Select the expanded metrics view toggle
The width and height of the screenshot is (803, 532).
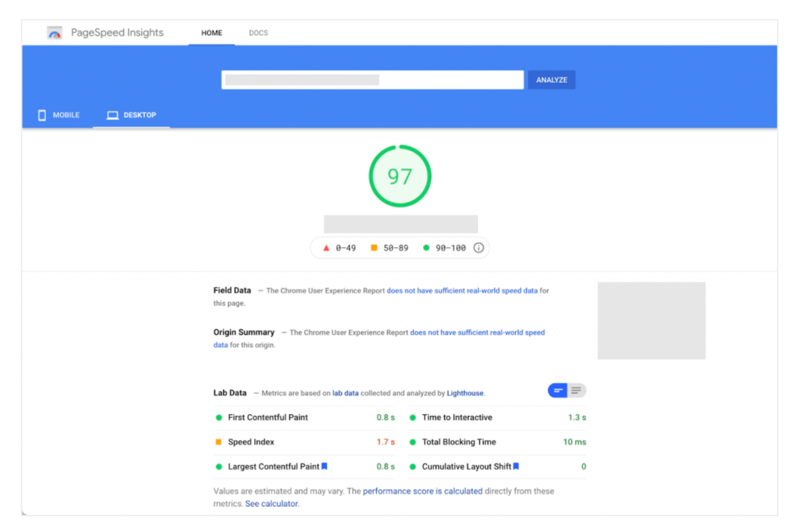coord(576,391)
